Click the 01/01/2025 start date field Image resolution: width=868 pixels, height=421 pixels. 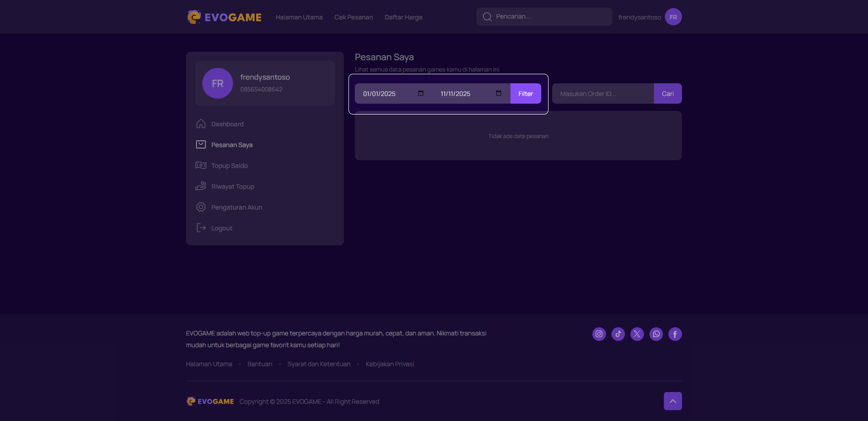(x=394, y=94)
